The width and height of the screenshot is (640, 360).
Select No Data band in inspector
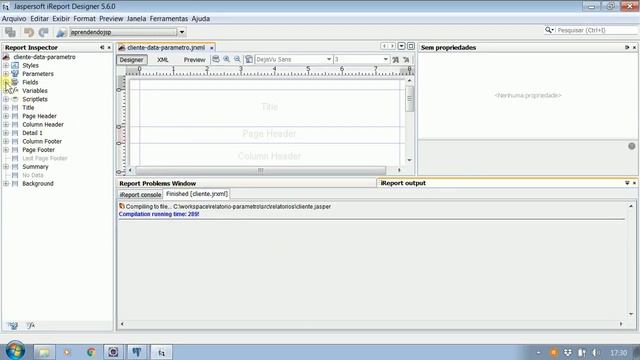point(33,175)
